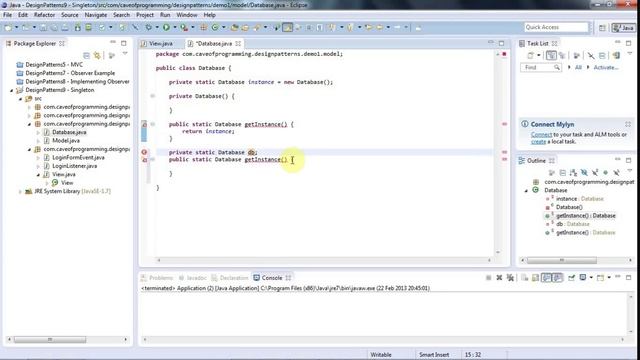Maximize the Console view panel
640x360 pixels.
pos(629,277)
